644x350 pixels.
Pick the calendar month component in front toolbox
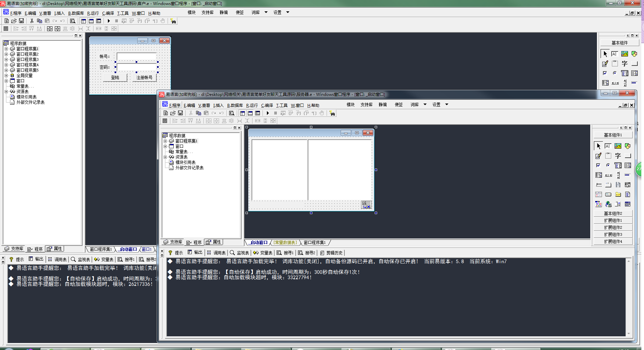(598, 194)
